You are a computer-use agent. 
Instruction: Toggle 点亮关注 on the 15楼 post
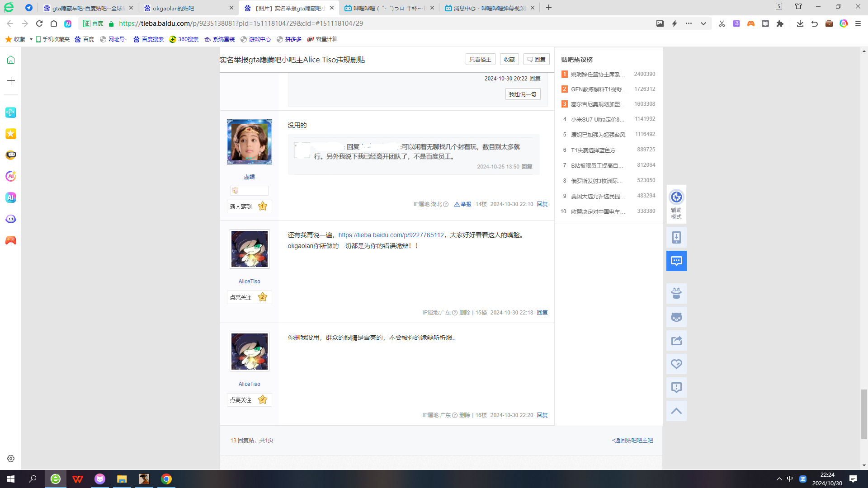(x=249, y=297)
